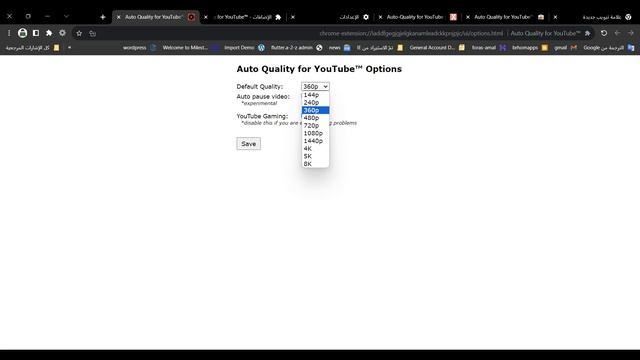This screenshot has height=360, width=640.
Task: Close the Auto Quality tab with briefcase icon
Action: coord(468,17)
